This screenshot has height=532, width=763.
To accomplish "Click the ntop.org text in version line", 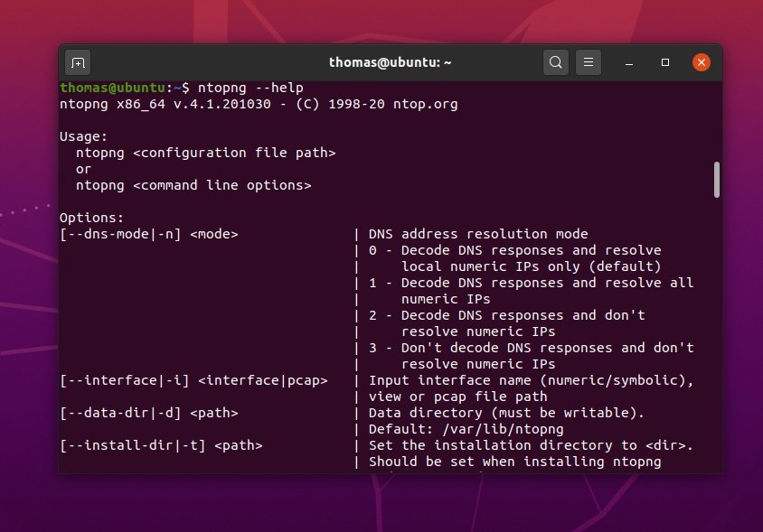I will (x=425, y=104).
